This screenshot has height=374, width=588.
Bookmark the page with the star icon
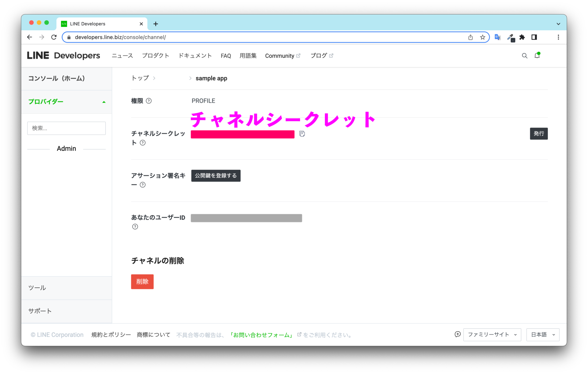pos(483,37)
